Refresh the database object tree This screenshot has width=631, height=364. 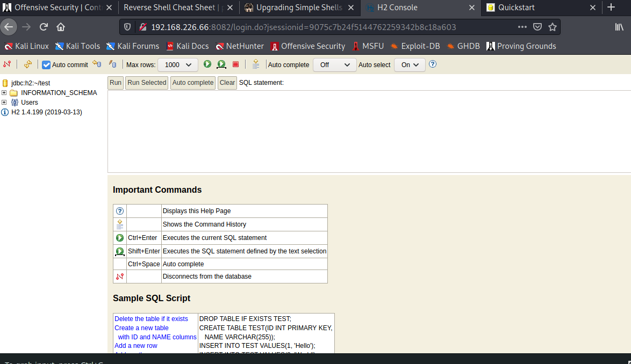click(27, 64)
